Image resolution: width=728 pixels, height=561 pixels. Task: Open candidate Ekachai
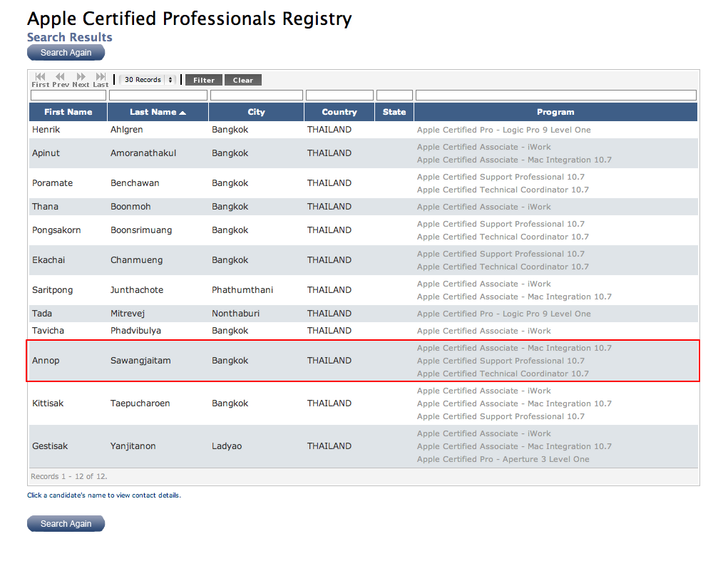click(x=48, y=260)
